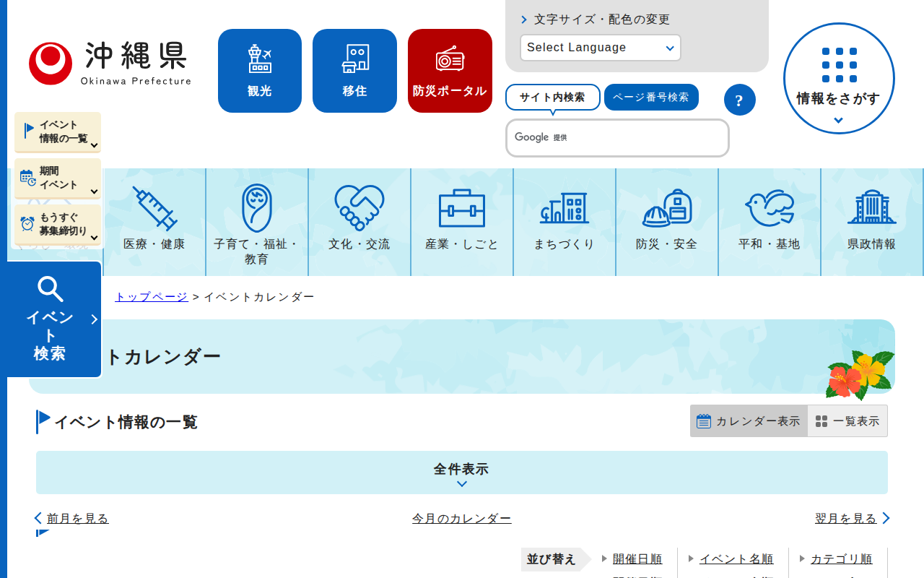Sort events by 開催日順
924x578 pixels.
[637, 558]
